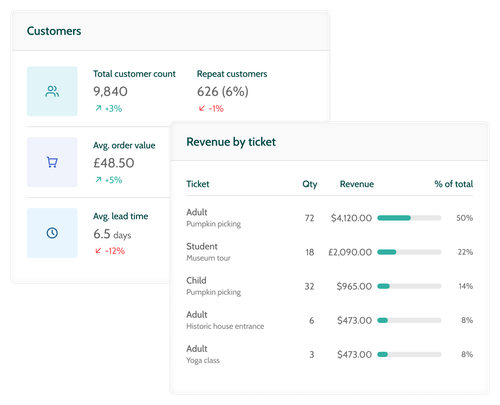Click the 14% of total value
This screenshot has height=405, width=500.
coord(466,286)
